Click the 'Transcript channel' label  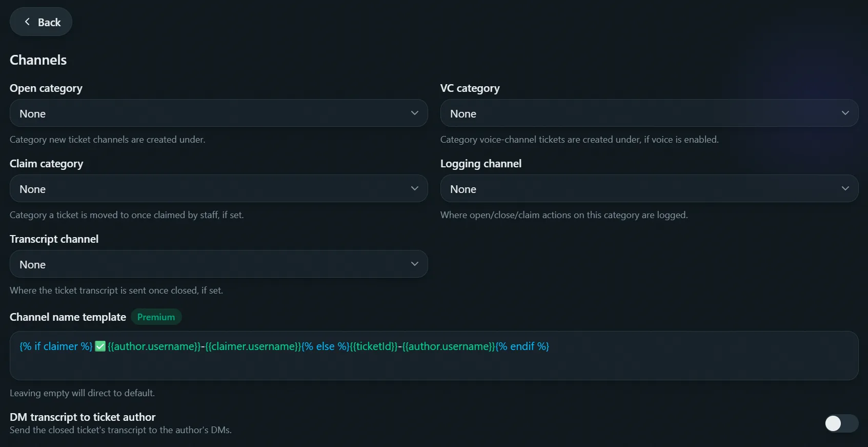[x=54, y=239]
